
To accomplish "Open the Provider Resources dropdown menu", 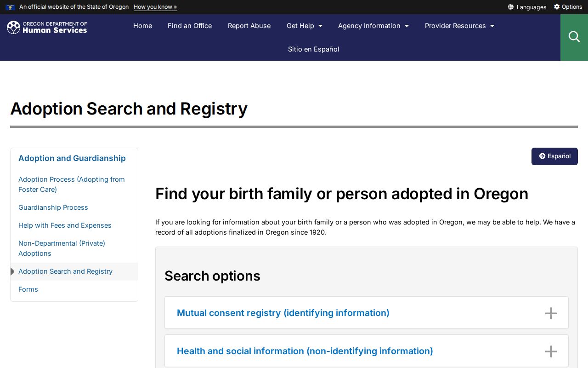I will coord(459,26).
